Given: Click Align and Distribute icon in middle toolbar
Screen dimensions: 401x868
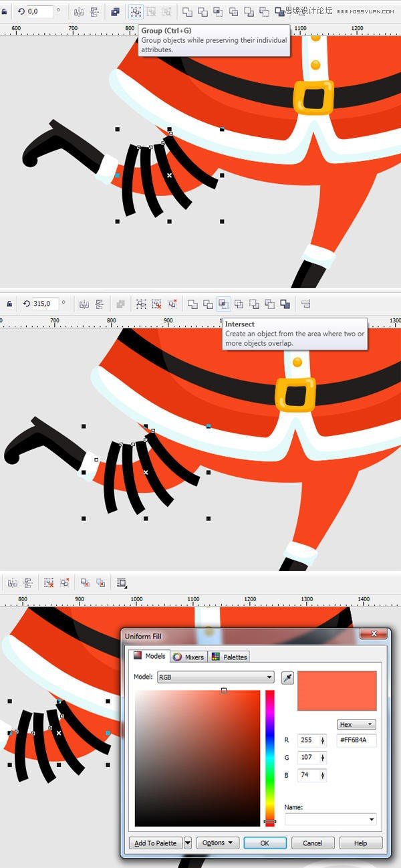Looking at the screenshot, I should (306, 304).
